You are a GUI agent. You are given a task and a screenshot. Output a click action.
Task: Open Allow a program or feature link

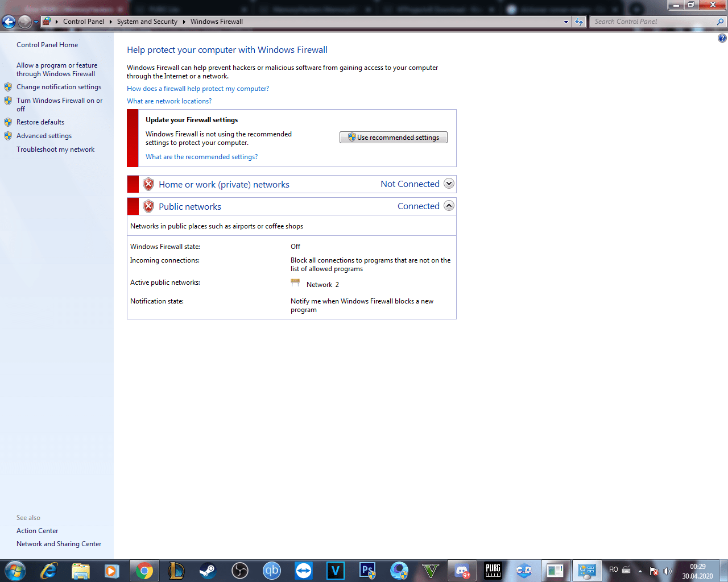click(57, 69)
